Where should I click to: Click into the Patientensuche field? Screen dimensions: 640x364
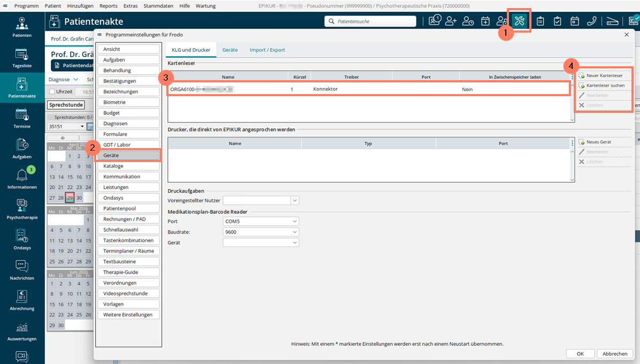click(x=371, y=21)
